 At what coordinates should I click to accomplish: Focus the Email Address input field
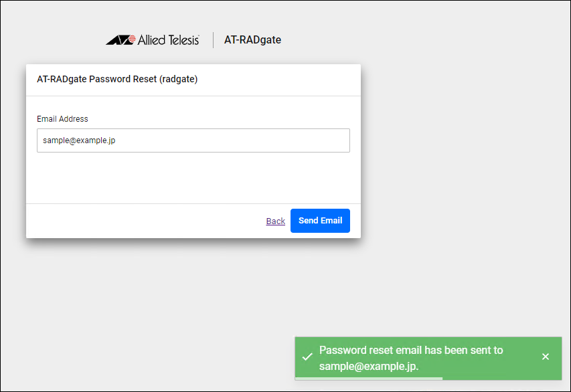193,140
